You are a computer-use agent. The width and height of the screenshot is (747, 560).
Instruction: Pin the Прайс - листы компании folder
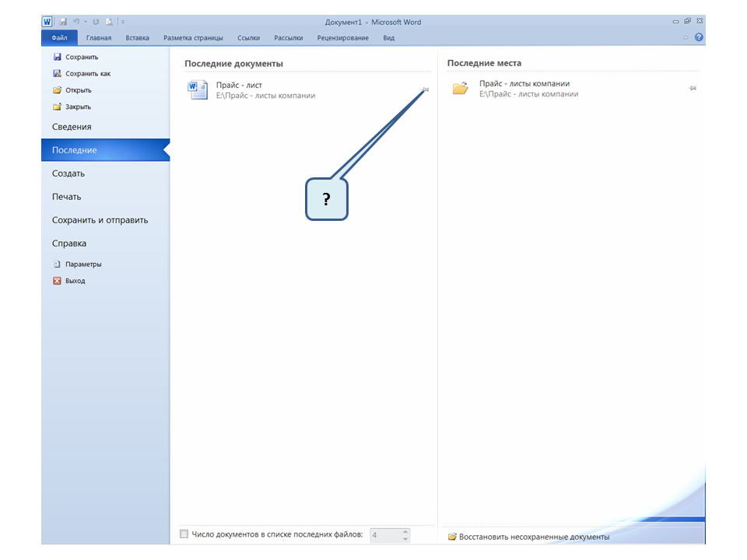pyautogui.click(x=693, y=89)
